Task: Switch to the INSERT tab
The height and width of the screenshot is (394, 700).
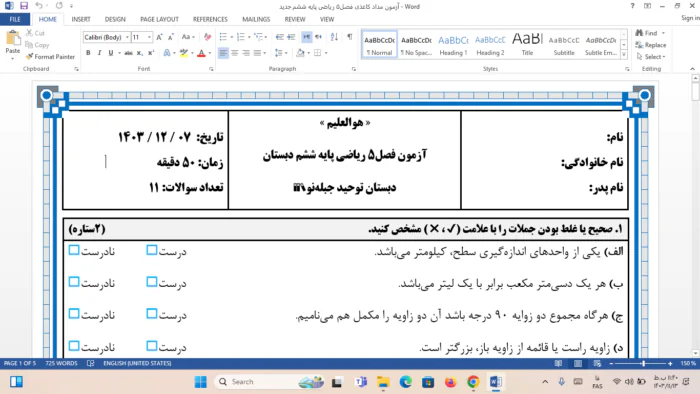Action: (x=81, y=19)
